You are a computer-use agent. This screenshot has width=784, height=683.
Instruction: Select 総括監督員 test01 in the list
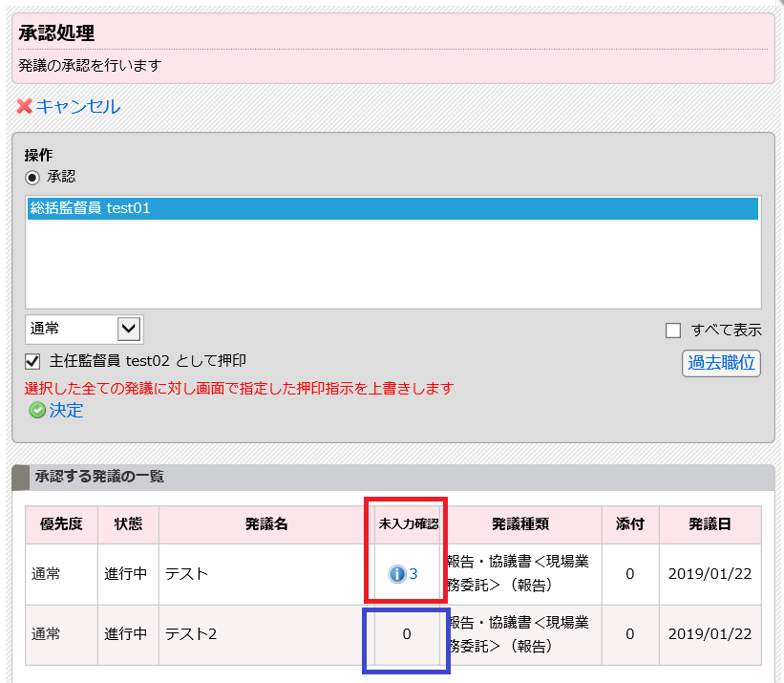click(x=91, y=208)
